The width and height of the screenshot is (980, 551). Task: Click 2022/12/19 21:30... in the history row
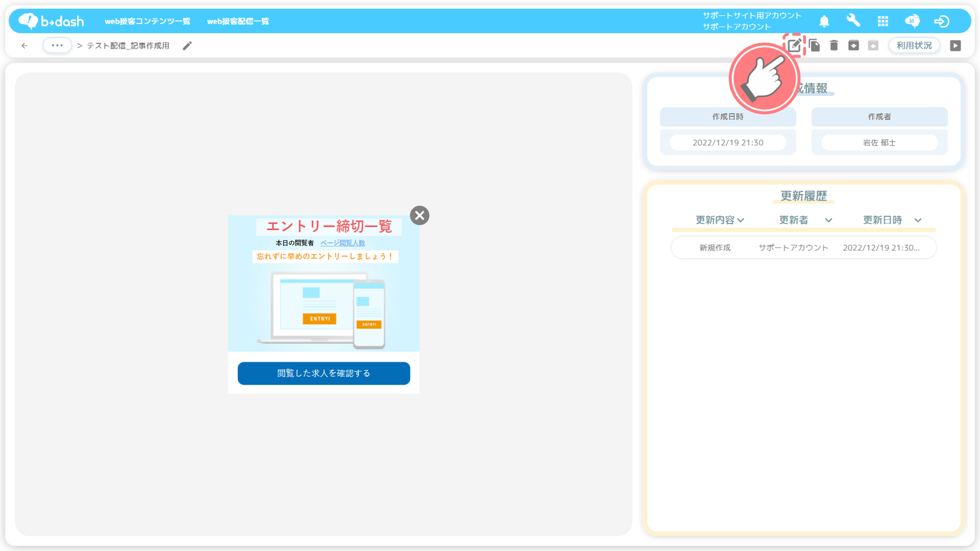pos(881,248)
